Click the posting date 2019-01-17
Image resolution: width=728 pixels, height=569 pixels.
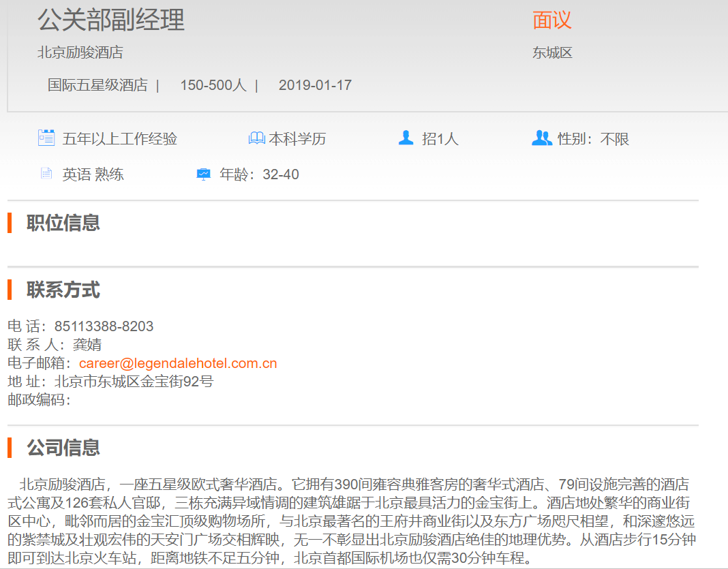(315, 85)
